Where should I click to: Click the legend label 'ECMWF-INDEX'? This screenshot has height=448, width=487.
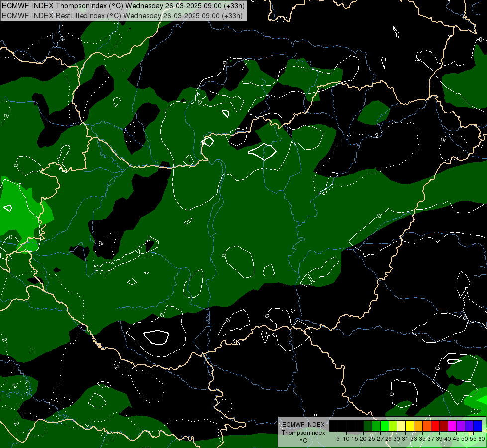tap(303, 425)
